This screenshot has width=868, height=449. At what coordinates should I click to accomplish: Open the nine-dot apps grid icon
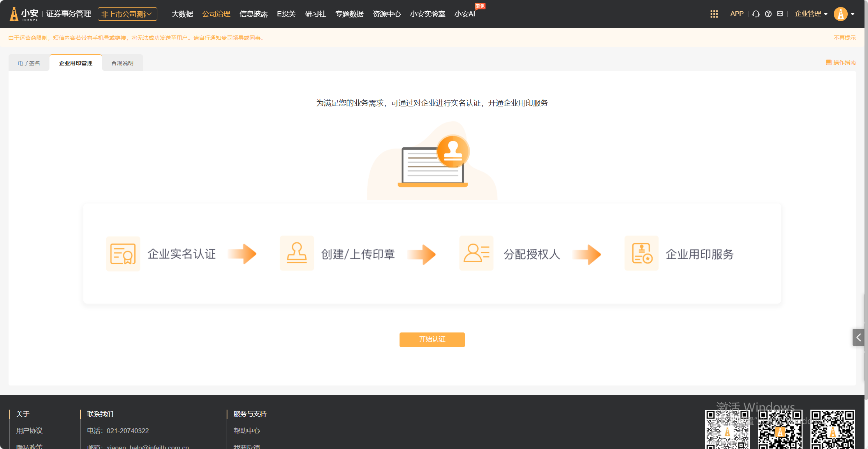(714, 14)
